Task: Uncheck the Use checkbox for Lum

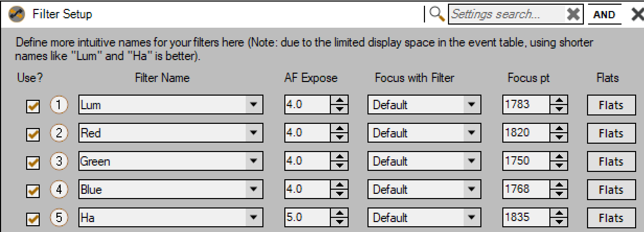Action: (33, 106)
